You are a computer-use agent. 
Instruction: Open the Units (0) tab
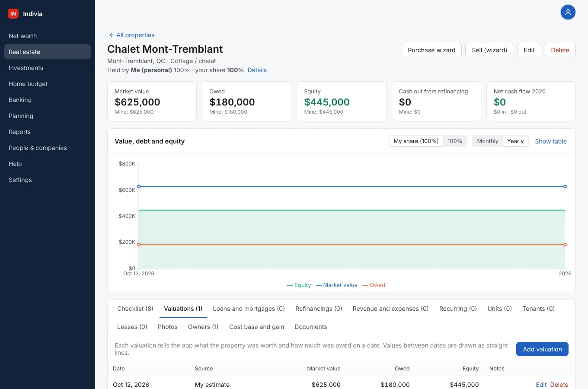click(x=499, y=309)
